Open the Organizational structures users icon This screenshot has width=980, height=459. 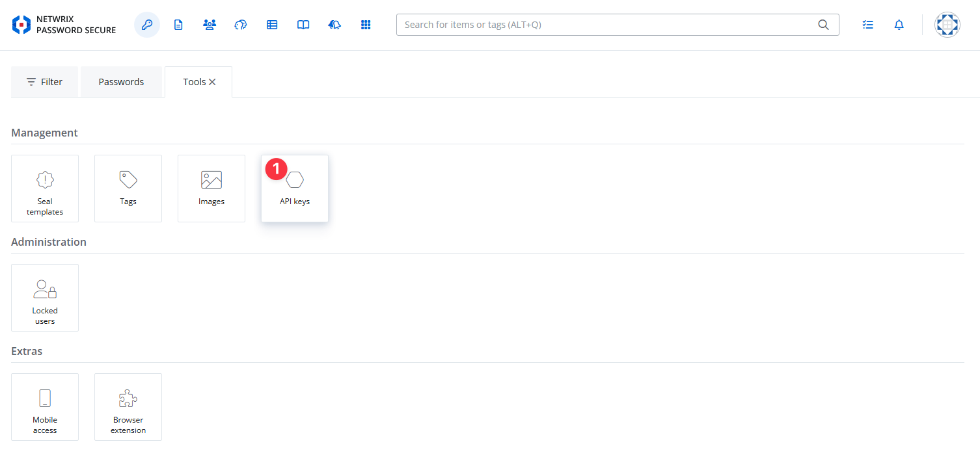coord(209,24)
